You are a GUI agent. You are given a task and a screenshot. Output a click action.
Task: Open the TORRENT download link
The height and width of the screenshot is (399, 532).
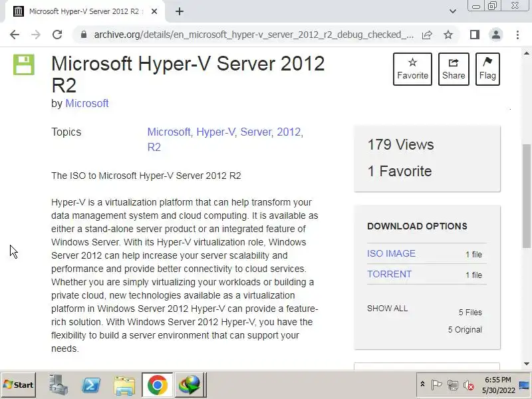(389, 274)
